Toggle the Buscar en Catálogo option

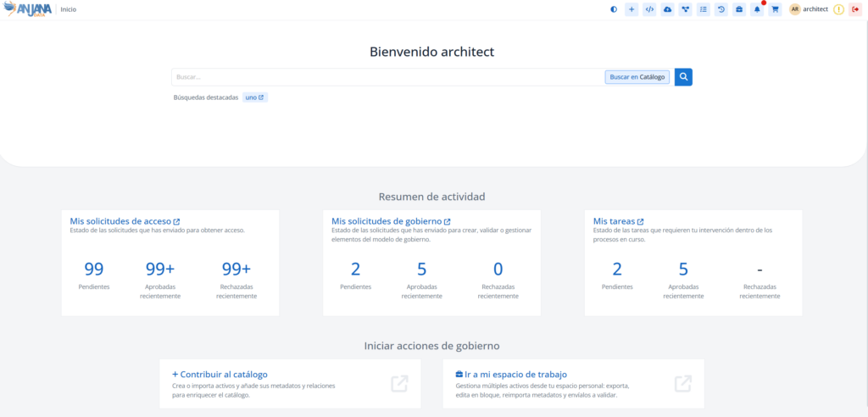point(637,77)
